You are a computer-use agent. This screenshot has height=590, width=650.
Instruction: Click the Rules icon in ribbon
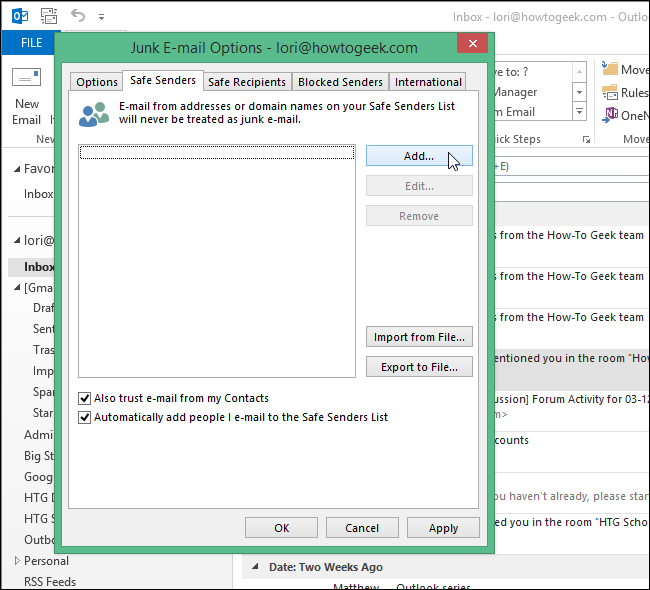click(610, 92)
